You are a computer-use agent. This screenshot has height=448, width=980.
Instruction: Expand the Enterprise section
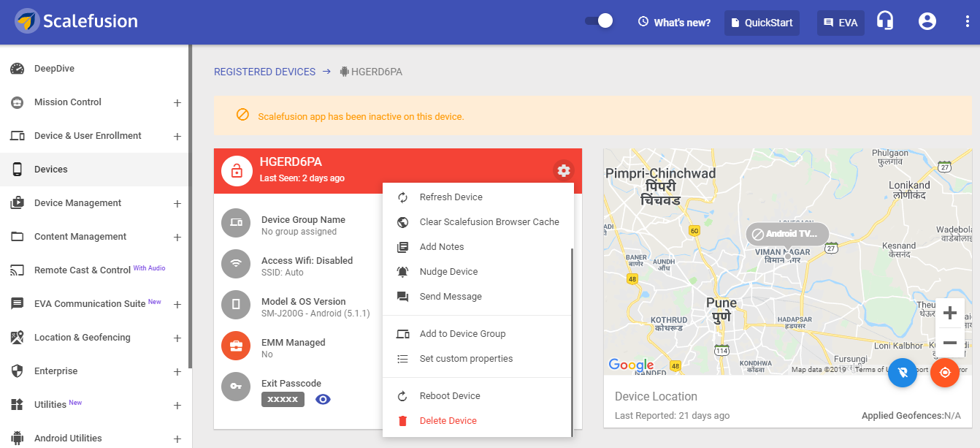177,372
